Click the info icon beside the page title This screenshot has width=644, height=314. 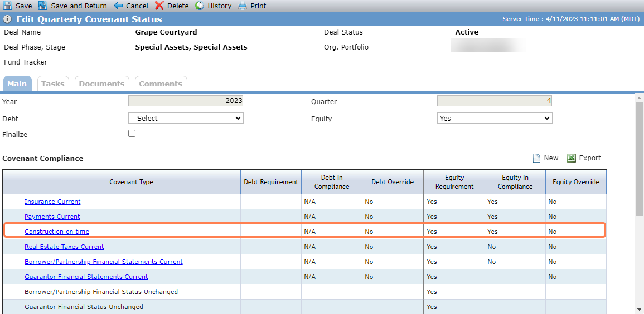[7, 19]
